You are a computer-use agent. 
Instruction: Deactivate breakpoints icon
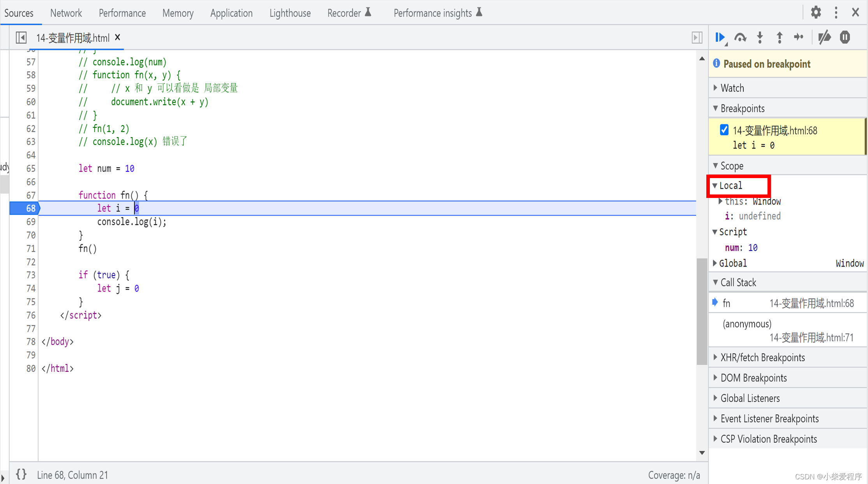pos(824,37)
